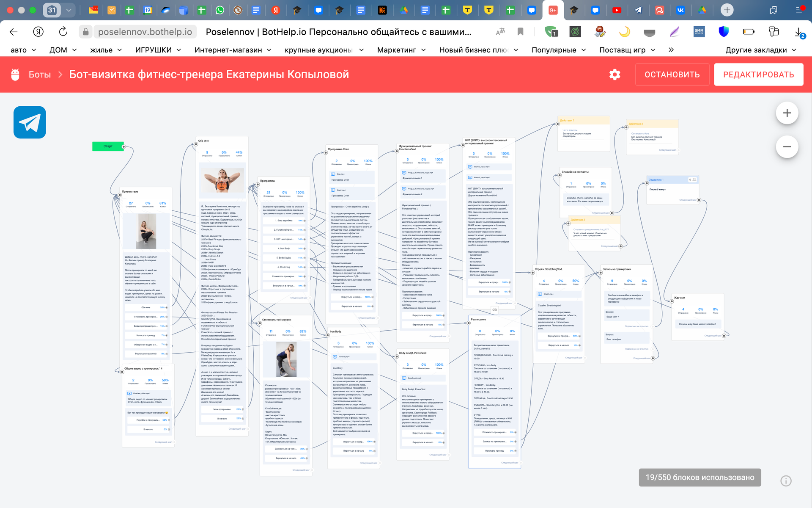Go to Боты breadcrumb link
The width and height of the screenshot is (812, 508).
coord(40,75)
